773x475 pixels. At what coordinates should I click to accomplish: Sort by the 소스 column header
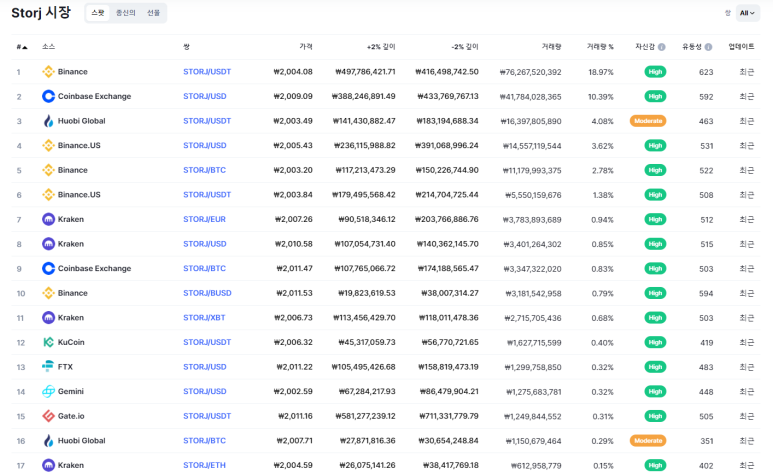48,47
